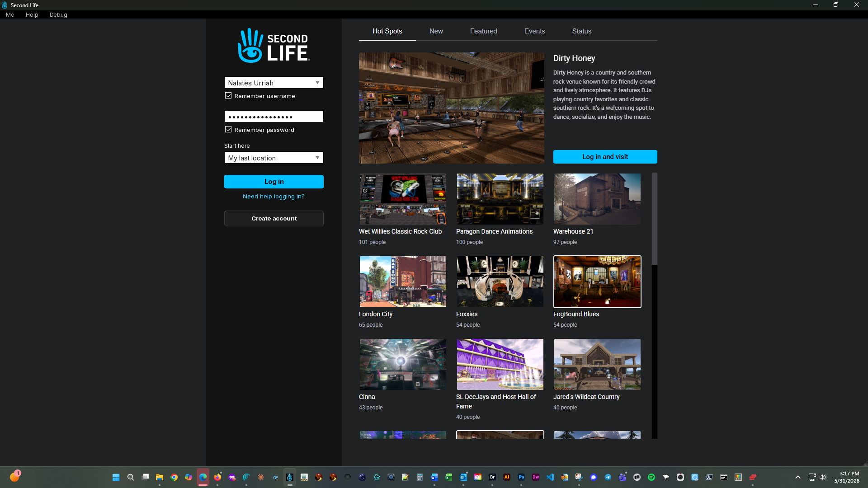Uncheck the Remember username checkbox
Image resolution: width=868 pixels, height=488 pixels.
click(228, 96)
